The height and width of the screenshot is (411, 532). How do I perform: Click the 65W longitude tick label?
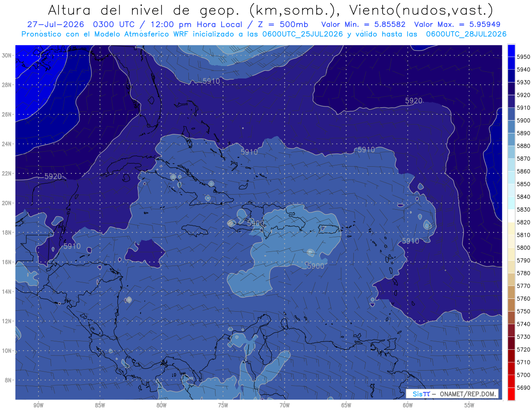[346, 405]
